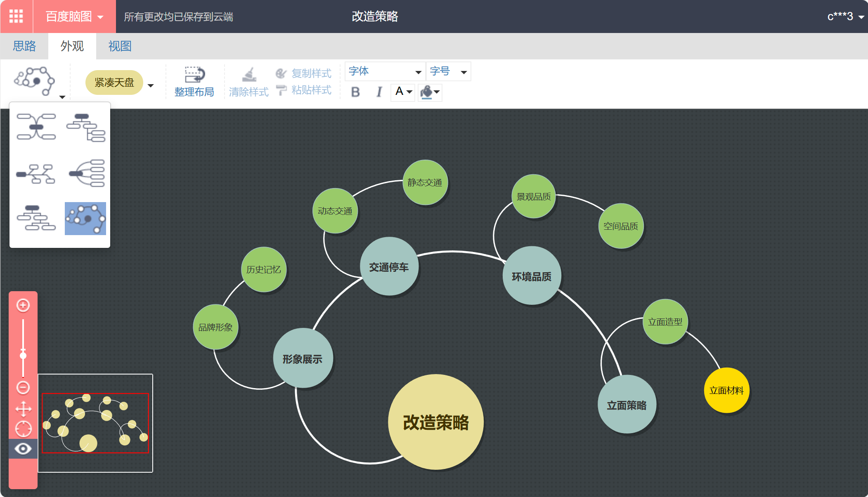
Task: Zoom in using the plus icon
Action: point(23,305)
